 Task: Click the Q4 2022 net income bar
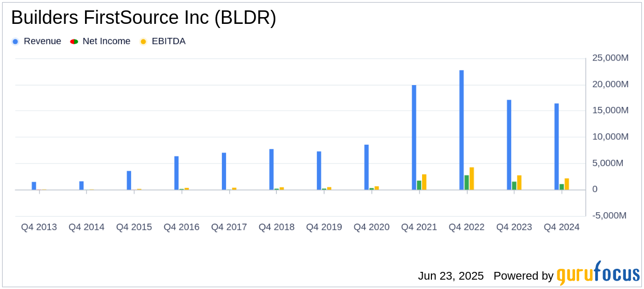pyautogui.click(x=467, y=183)
